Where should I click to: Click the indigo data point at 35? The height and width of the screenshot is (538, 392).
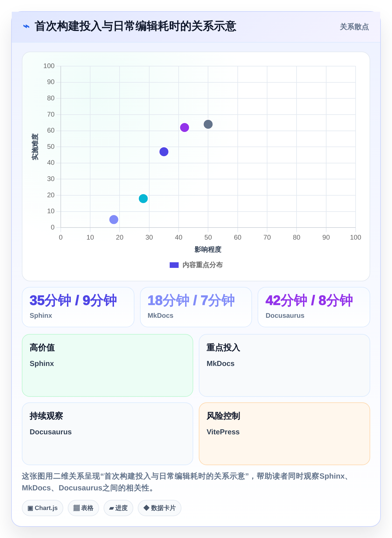[164, 152]
